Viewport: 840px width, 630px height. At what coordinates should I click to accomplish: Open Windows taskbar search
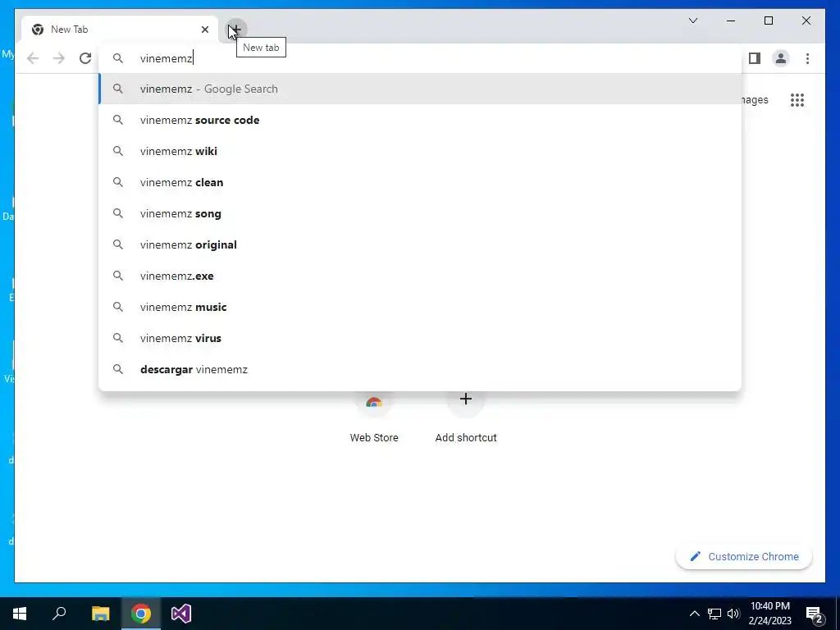pos(59,614)
